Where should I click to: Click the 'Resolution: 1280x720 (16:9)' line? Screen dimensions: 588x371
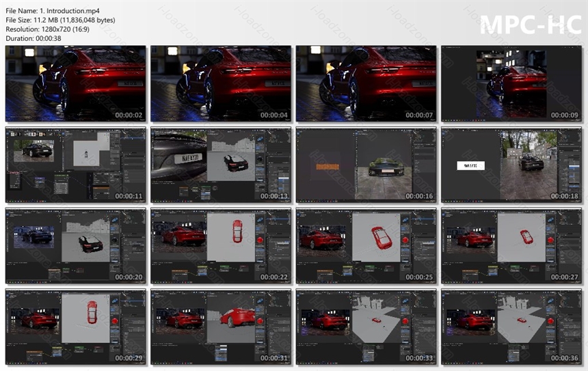(48, 29)
